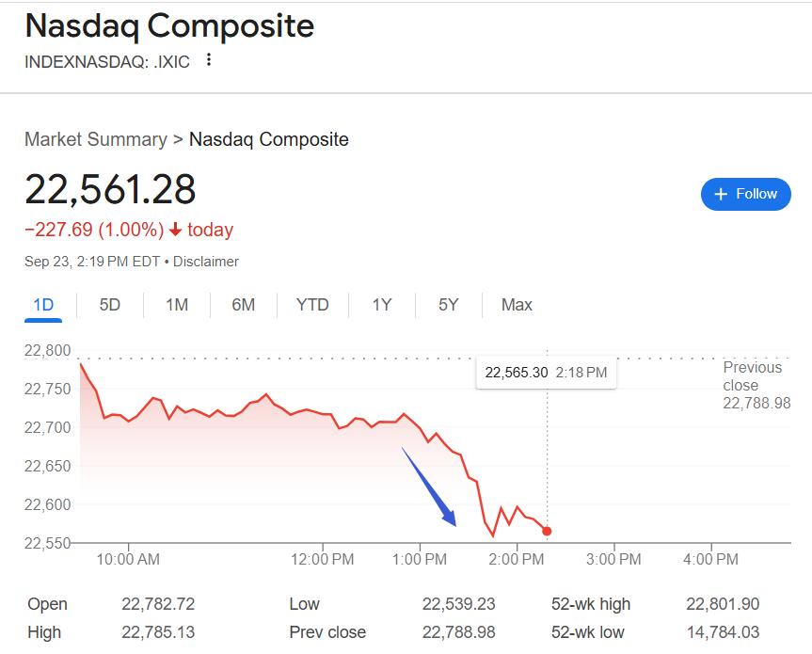Image resolution: width=812 pixels, height=654 pixels.
Task: Click the blue arrow annotation on chart
Action: [x=429, y=487]
